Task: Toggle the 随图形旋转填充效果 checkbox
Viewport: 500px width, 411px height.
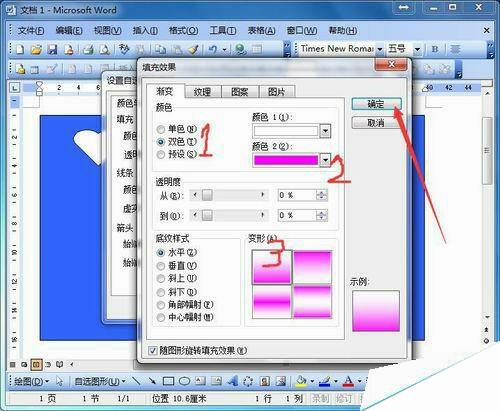Action: point(153,351)
